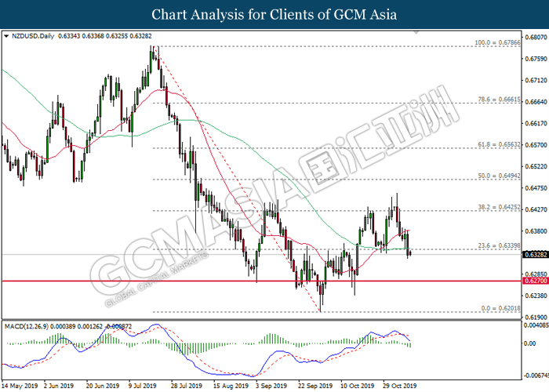The image size is (549, 392).
Task: Click the MACD scale value -0.006745
Action: (536, 376)
